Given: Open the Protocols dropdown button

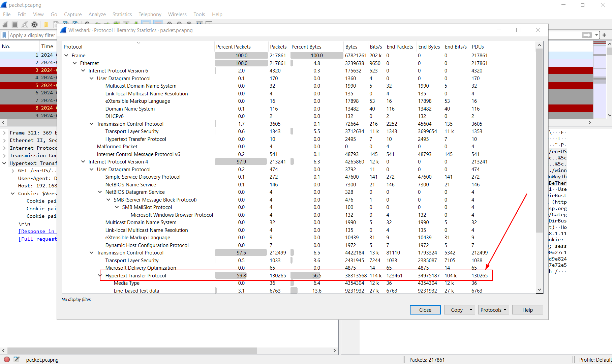Looking at the screenshot, I should (x=493, y=310).
